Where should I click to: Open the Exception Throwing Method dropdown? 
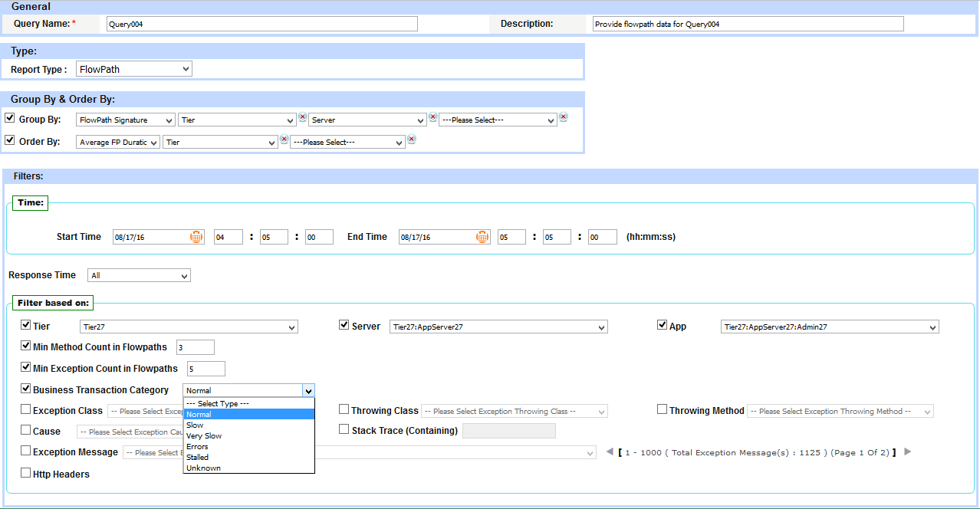coord(840,412)
